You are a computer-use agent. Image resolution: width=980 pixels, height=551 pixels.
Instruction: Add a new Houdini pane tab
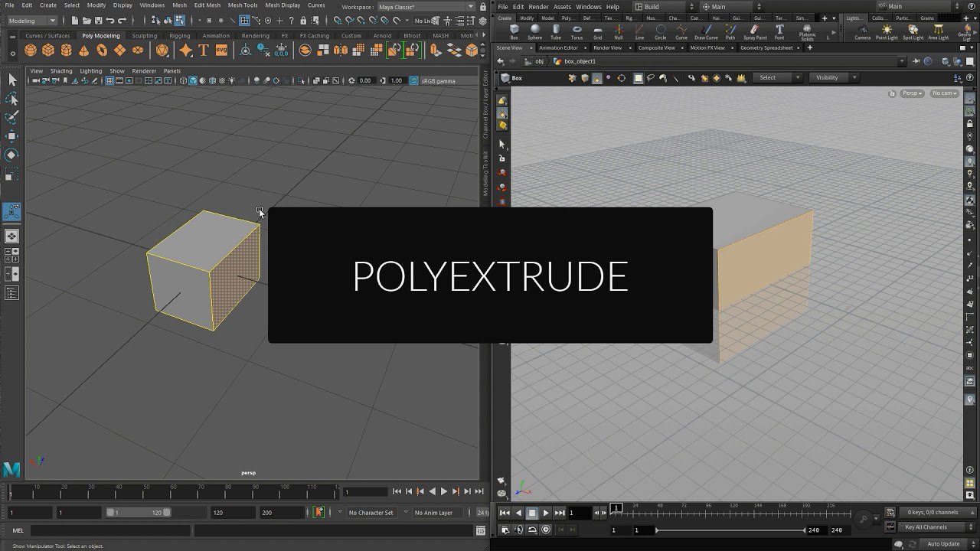[x=811, y=47]
